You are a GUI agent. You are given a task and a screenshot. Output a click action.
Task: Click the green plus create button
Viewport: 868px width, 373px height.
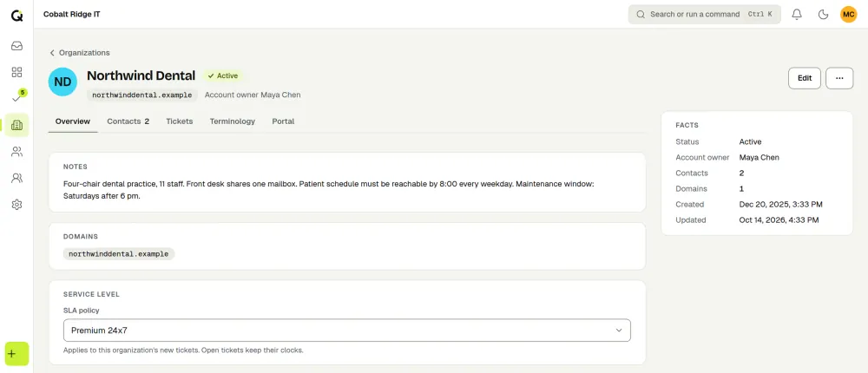pyautogui.click(x=16, y=354)
